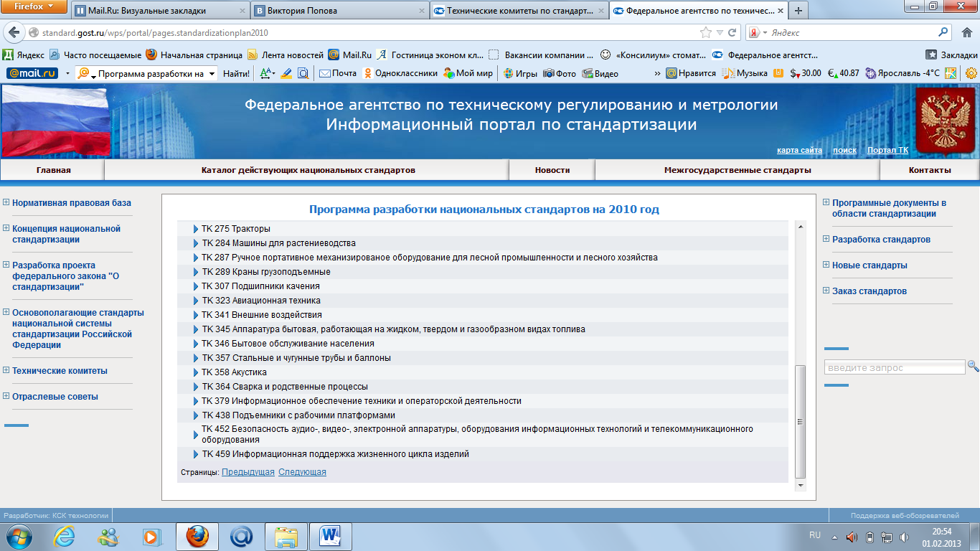The image size is (980, 551).
Task: Expand Технические комитеты sidebar section
Action: point(6,370)
